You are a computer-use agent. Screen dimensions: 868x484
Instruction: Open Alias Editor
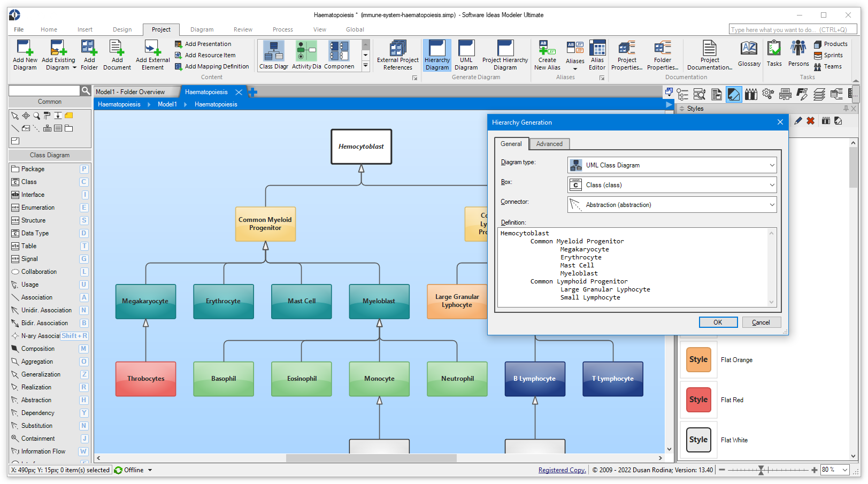click(x=597, y=55)
